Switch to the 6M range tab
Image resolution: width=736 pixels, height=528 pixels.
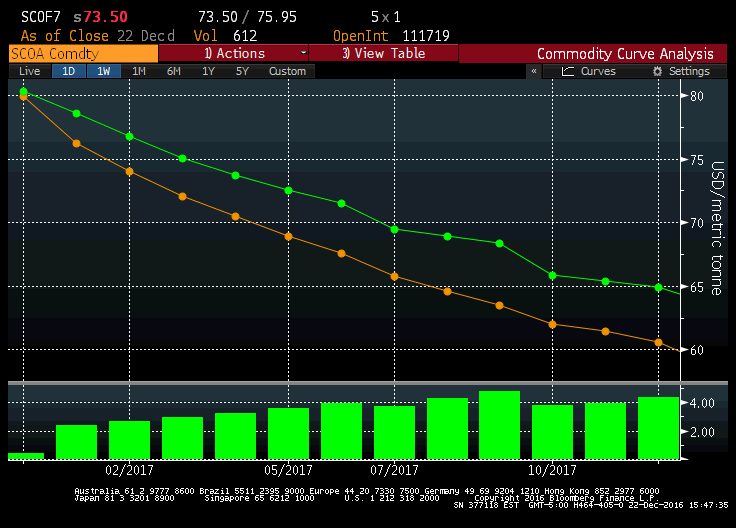173,71
